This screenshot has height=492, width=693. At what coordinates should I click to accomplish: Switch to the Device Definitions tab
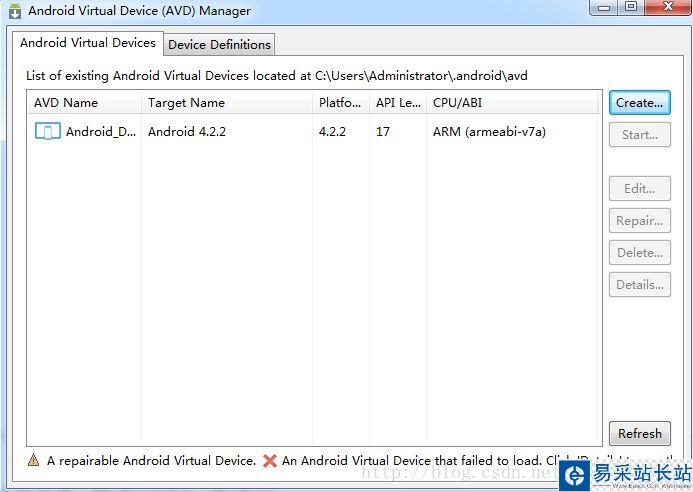219,45
